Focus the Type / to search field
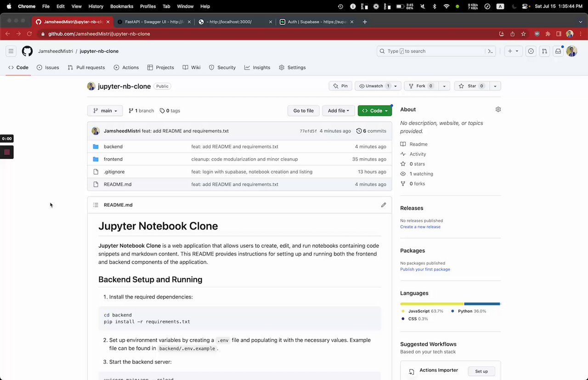Viewport: 588px width, 380px height. (x=436, y=51)
